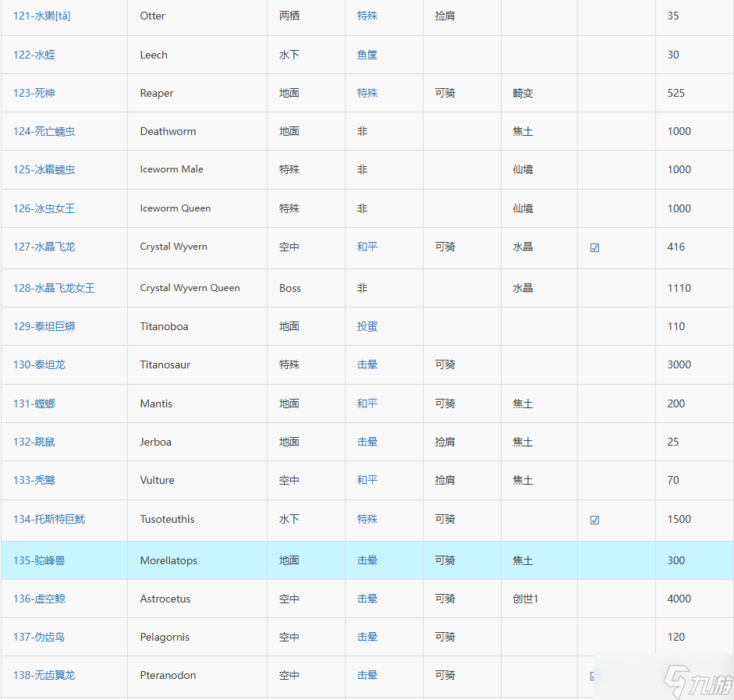Open 击晕 taming link in Pelagornis row
This screenshot has height=700, width=734.
coord(367,638)
